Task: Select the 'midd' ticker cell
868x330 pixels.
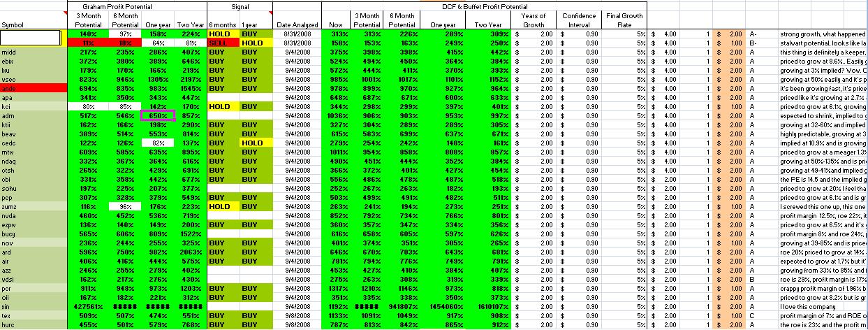Action: click(x=34, y=52)
